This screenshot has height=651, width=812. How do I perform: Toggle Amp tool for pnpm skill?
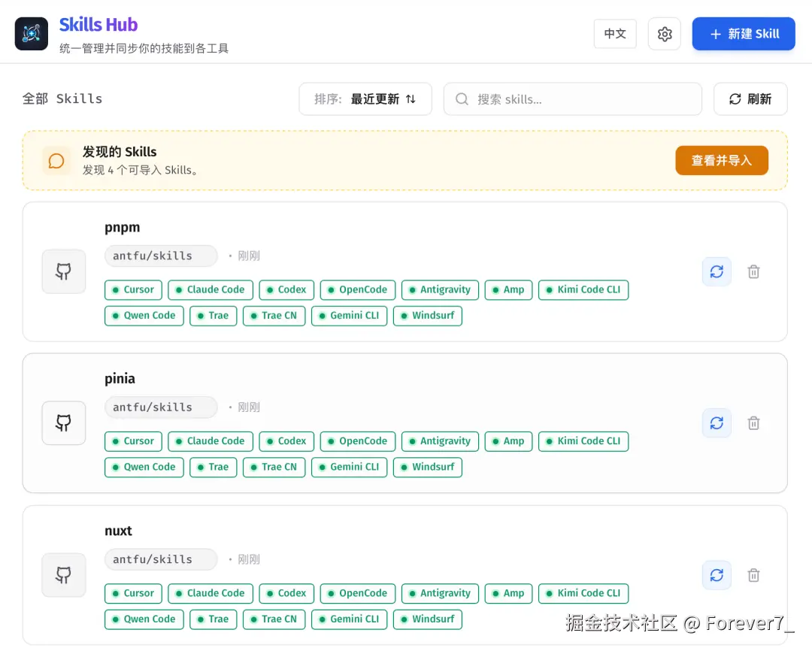[x=508, y=290]
